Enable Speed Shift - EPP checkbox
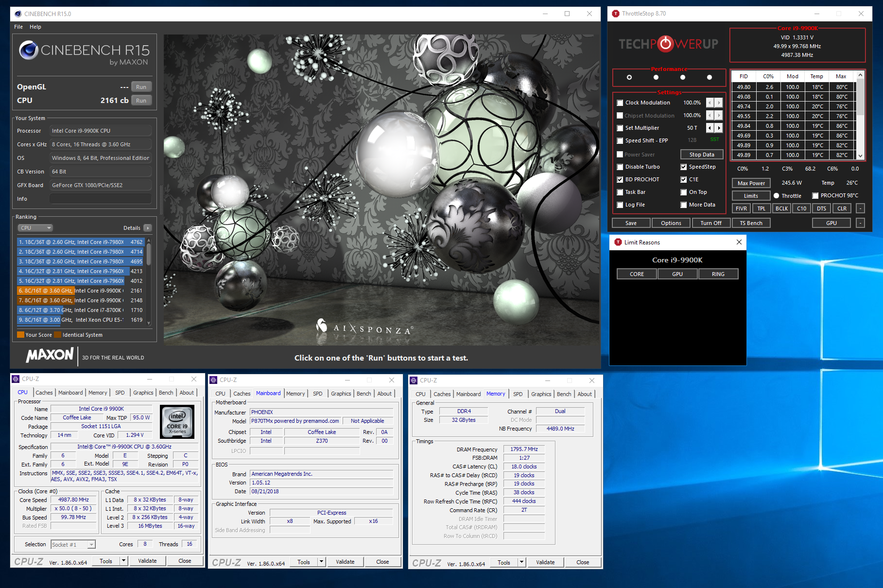Screen dimensions: 883x588 [x=620, y=140]
